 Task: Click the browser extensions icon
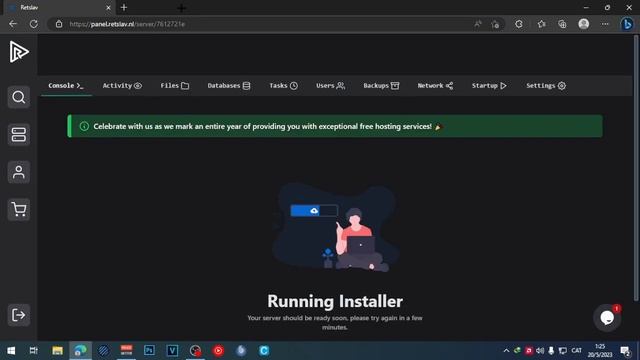[x=519, y=24]
